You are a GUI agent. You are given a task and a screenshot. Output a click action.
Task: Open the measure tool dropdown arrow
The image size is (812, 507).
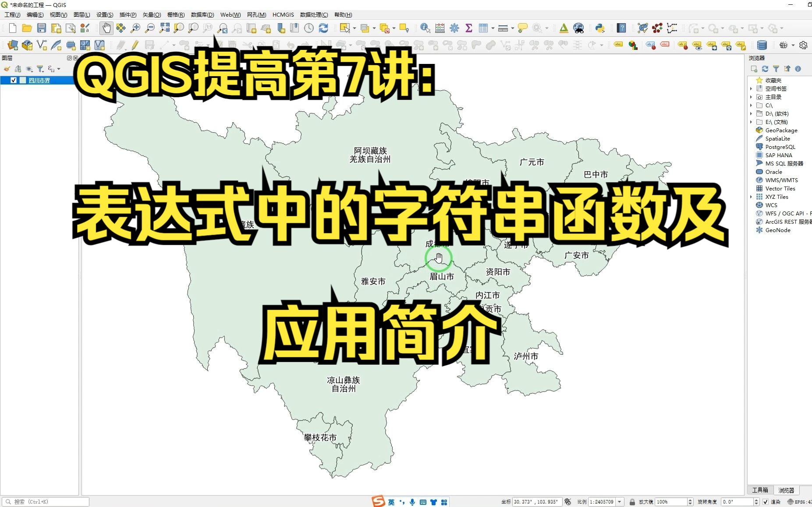513,28
